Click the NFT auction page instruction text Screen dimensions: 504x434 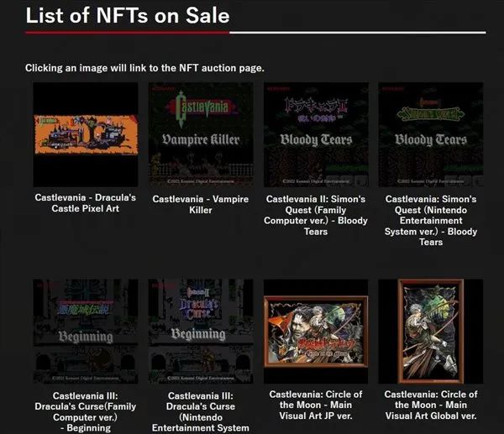(x=144, y=68)
